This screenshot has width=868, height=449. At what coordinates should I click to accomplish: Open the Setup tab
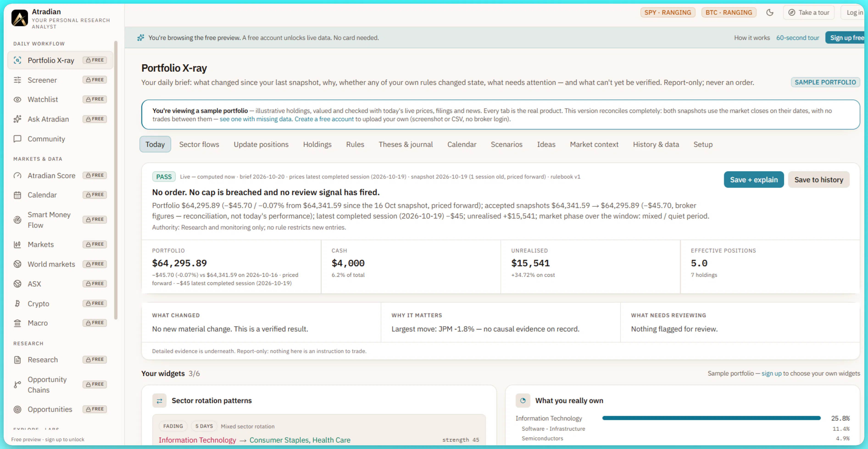click(703, 144)
